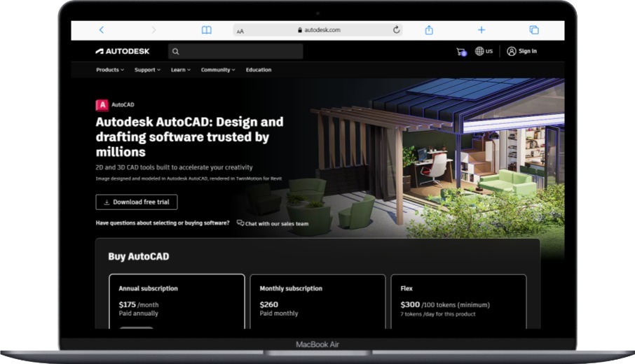
Task: Click the Buy AutoCAD heading
Action: coord(139,256)
